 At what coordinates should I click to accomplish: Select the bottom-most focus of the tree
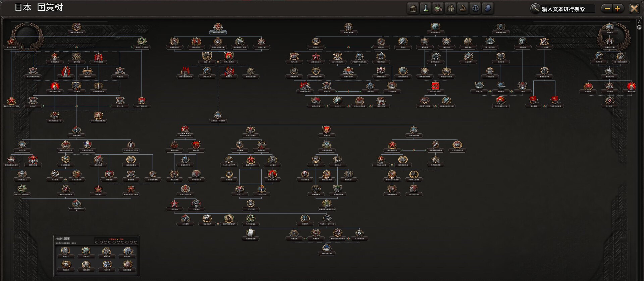(x=327, y=249)
